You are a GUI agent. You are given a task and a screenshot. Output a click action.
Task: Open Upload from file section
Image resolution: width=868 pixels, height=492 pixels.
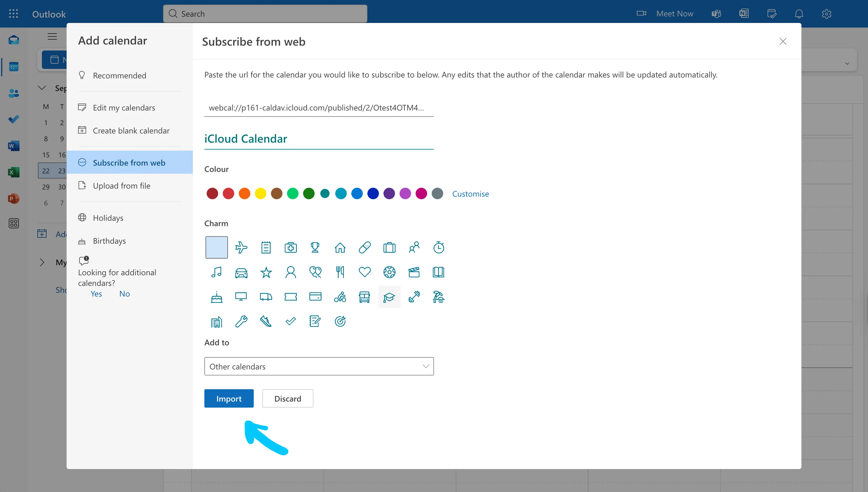[121, 185]
